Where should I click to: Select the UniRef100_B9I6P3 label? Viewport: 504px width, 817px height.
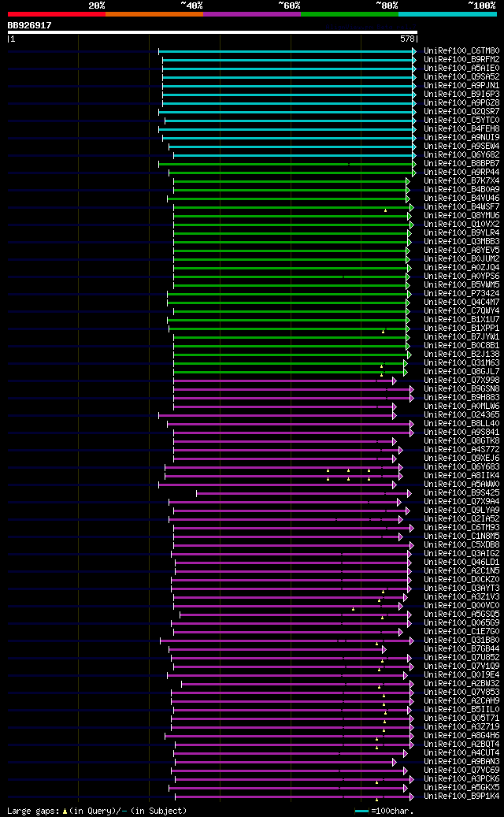coord(461,95)
